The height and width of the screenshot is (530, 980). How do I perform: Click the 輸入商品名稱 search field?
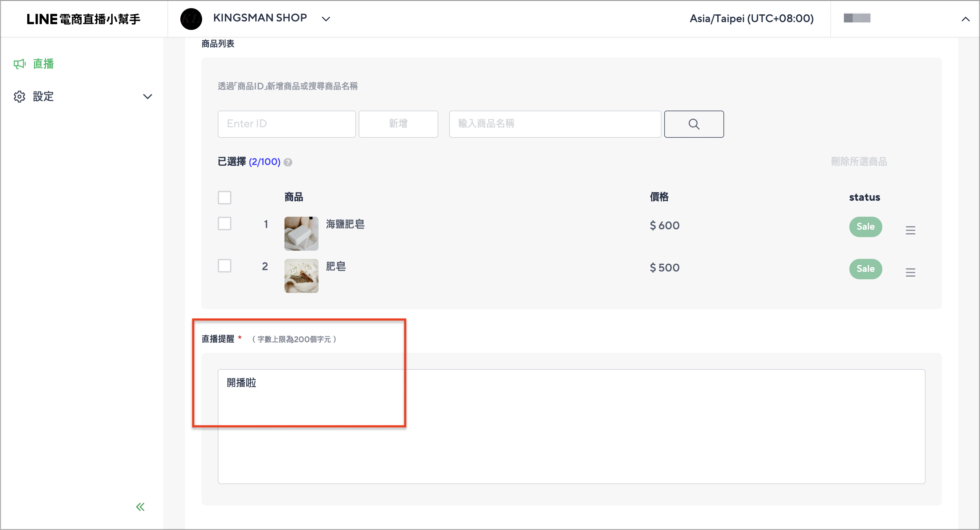[555, 124]
